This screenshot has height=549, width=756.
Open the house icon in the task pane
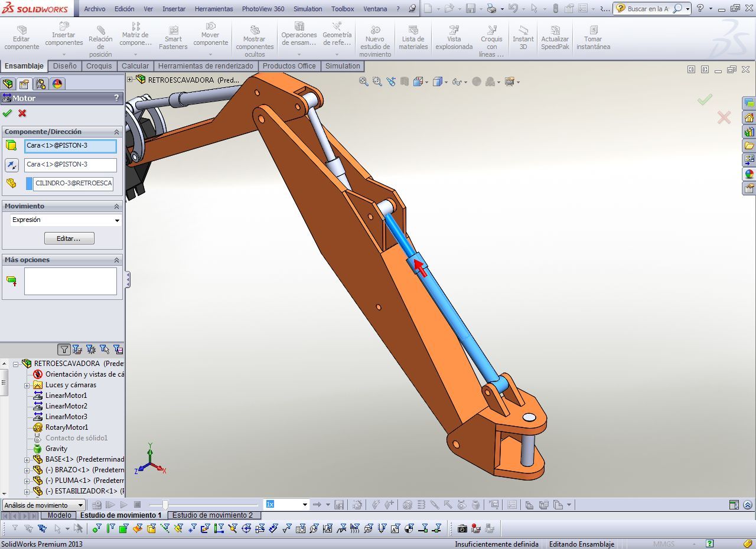point(749,117)
